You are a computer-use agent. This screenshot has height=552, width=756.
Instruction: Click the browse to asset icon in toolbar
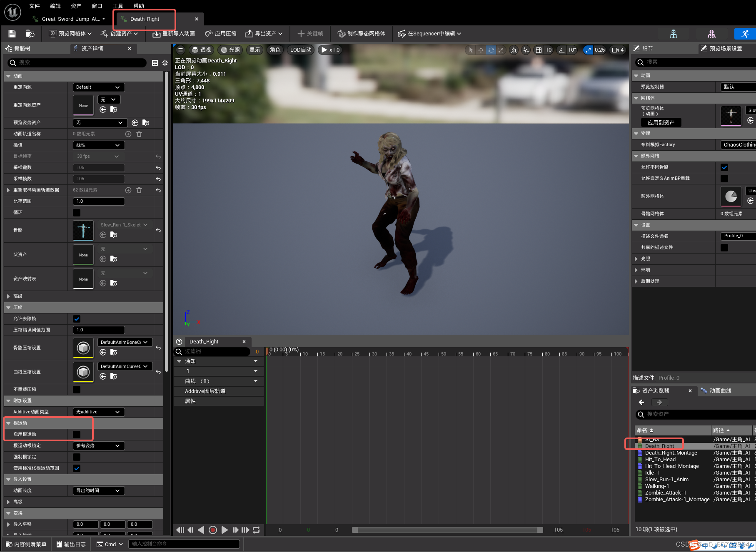30,34
